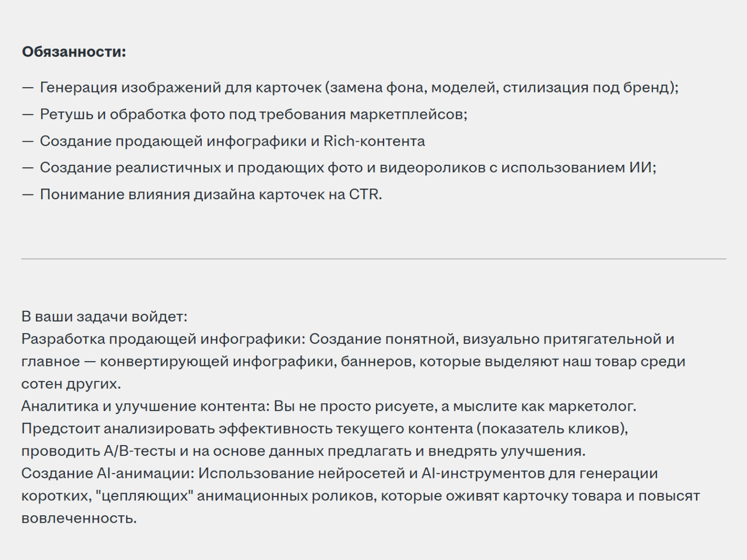Click the "Ретушь и обработка фото" bullet line

coord(253,114)
